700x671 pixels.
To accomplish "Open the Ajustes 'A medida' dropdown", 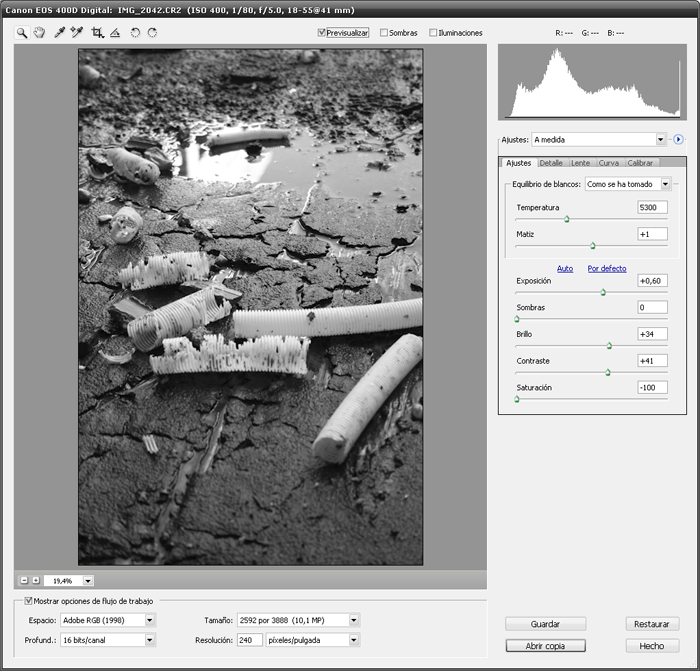I will pyautogui.click(x=661, y=140).
